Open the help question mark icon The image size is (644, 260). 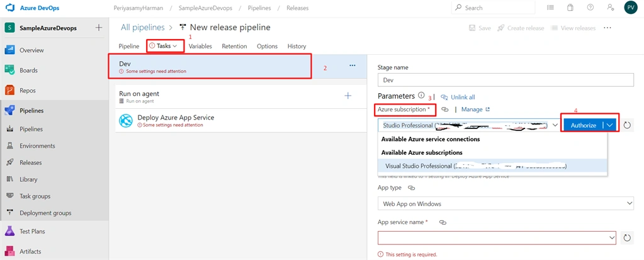click(x=590, y=8)
